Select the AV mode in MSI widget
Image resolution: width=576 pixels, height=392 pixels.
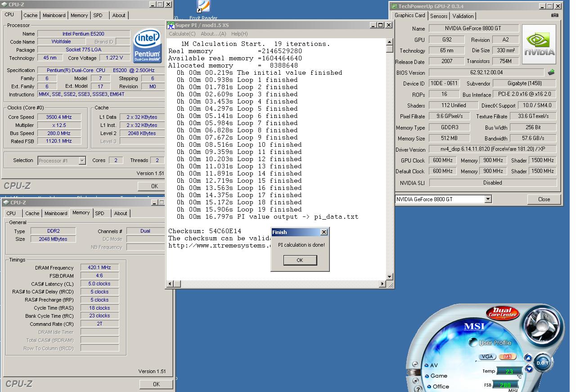[x=431, y=365]
